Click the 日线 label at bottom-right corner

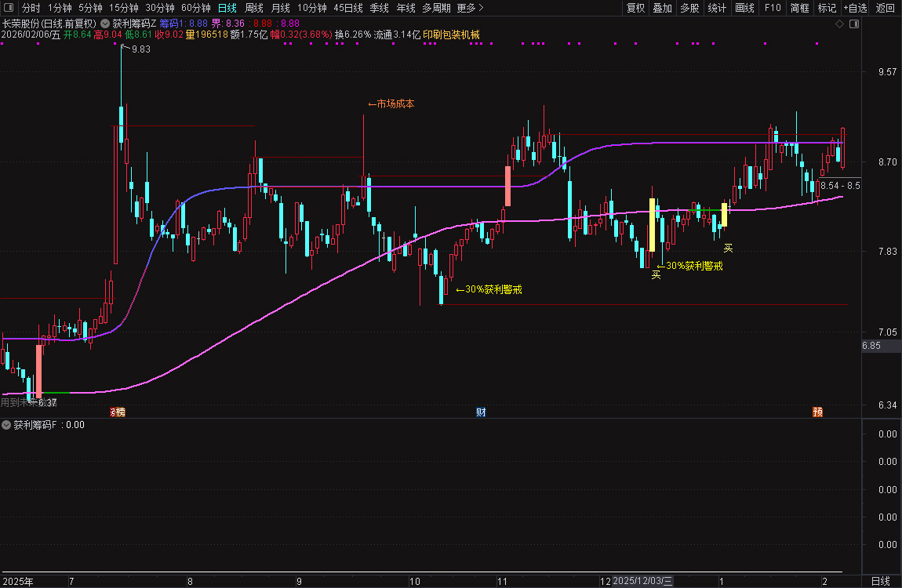(881, 581)
